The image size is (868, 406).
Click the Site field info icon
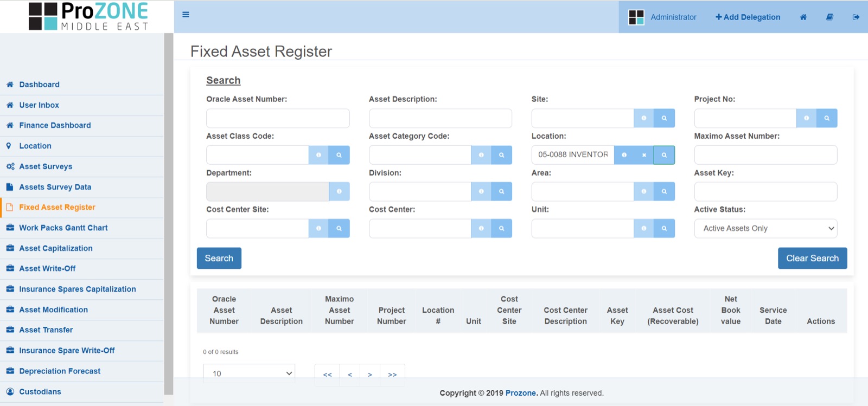coord(644,118)
